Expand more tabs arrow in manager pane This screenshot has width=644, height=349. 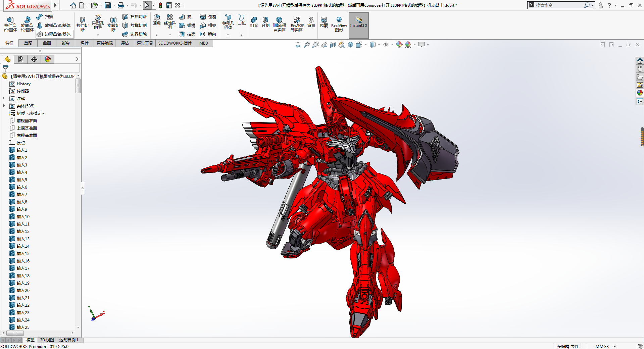coord(77,59)
